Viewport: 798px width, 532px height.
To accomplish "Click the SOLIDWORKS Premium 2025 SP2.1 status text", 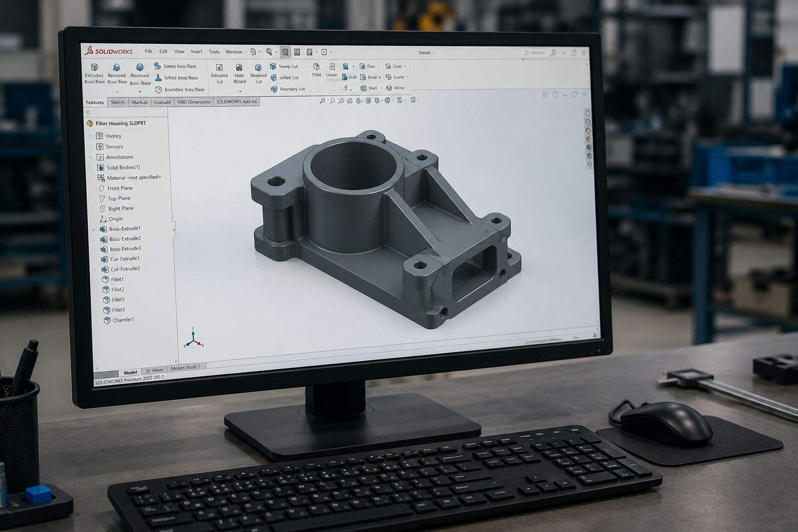I will click(129, 380).
